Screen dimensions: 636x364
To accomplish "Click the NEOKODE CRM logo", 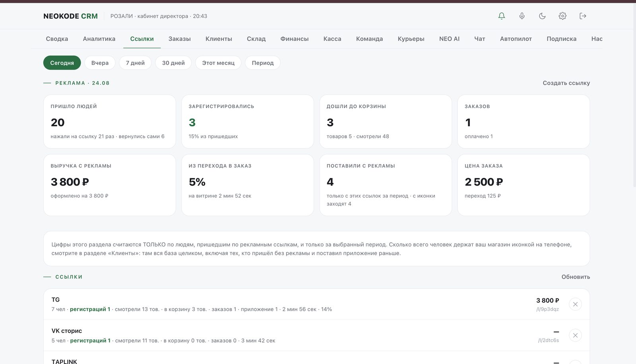I will (70, 16).
